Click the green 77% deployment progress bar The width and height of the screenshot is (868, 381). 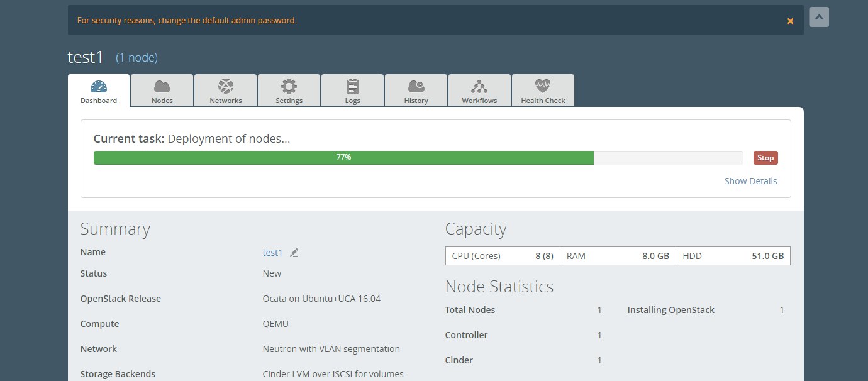[343, 158]
